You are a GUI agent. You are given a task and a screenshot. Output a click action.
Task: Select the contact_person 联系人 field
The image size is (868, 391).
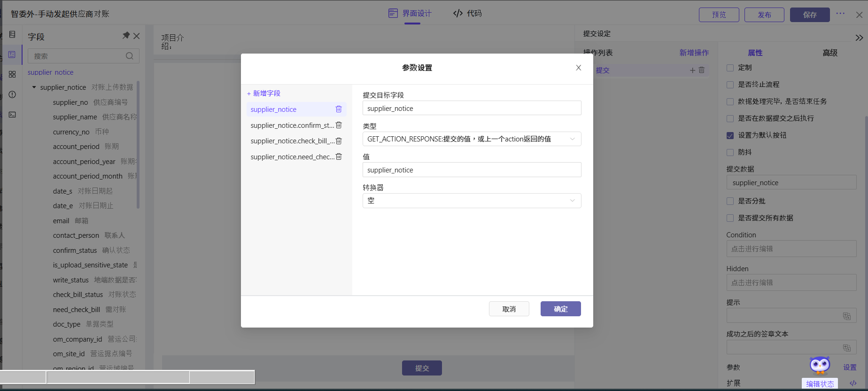89,235
